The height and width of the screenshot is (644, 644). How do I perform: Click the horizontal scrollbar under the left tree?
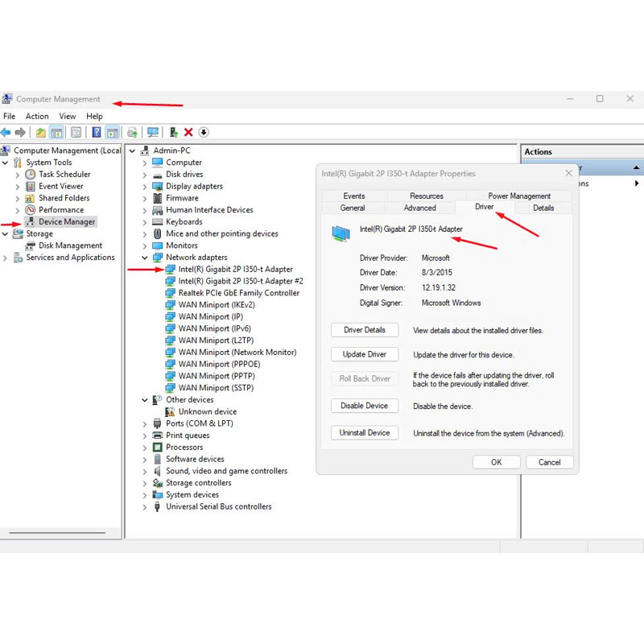click(57, 533)
